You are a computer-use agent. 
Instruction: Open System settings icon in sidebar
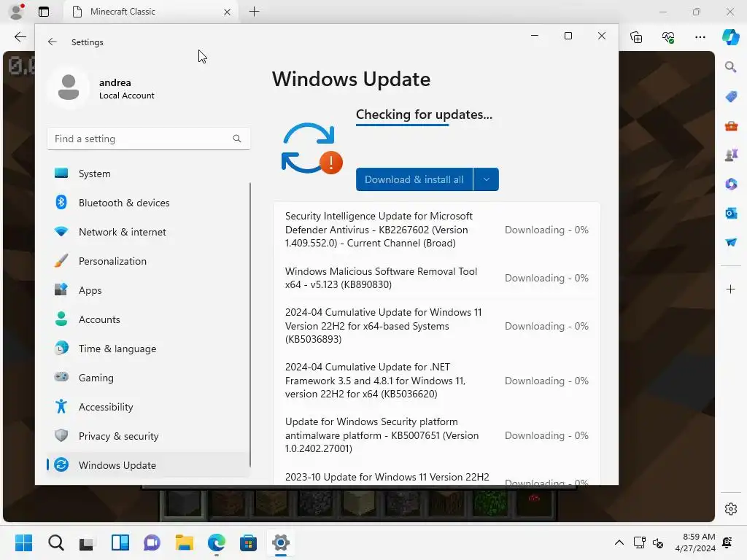pos(61,174)
